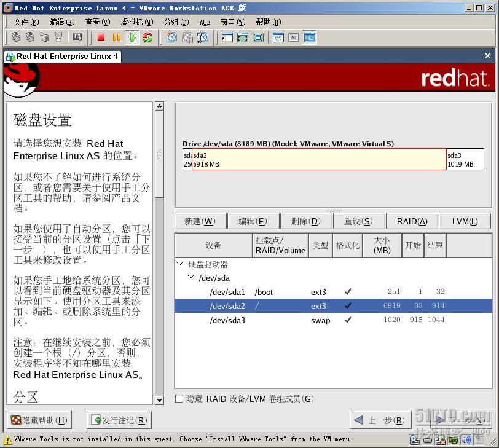This screenshot has width=499, height=448.
Task: Click the hard disk status bar icon
Action: 428,441
